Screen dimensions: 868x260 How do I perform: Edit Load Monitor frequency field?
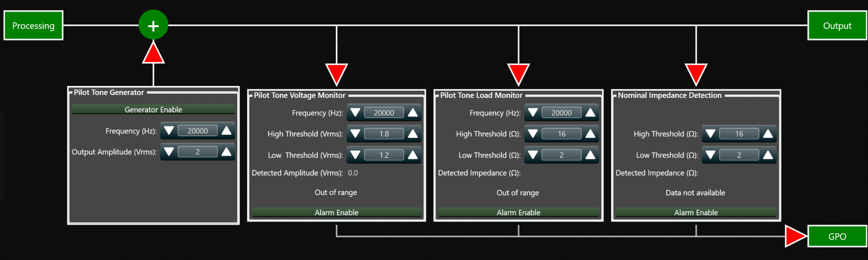(x=562, y=113)
